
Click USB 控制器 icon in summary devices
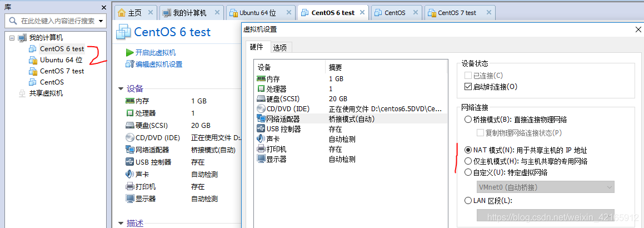pos(130,162)
